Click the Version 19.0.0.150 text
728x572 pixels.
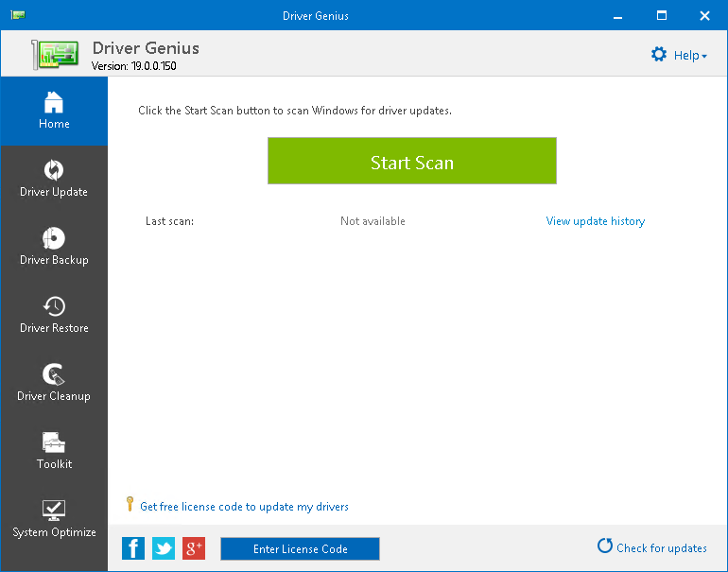click(133, 66)
